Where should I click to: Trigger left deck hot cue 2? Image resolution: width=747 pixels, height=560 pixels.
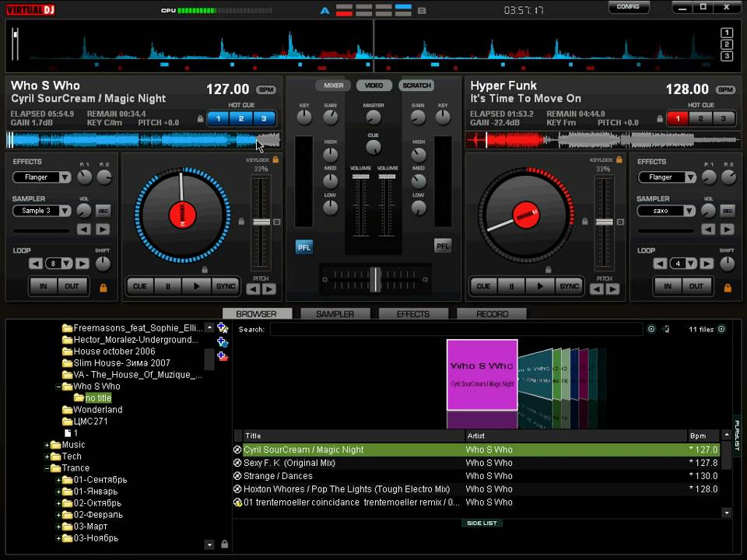point(241,118)
